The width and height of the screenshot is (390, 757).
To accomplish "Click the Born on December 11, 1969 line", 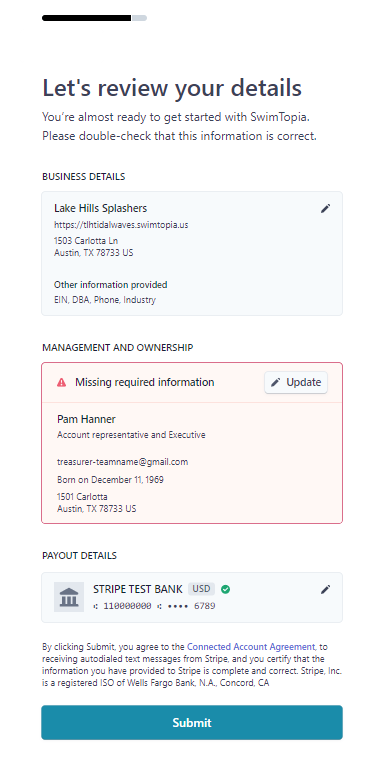I will tap(111, 480).
